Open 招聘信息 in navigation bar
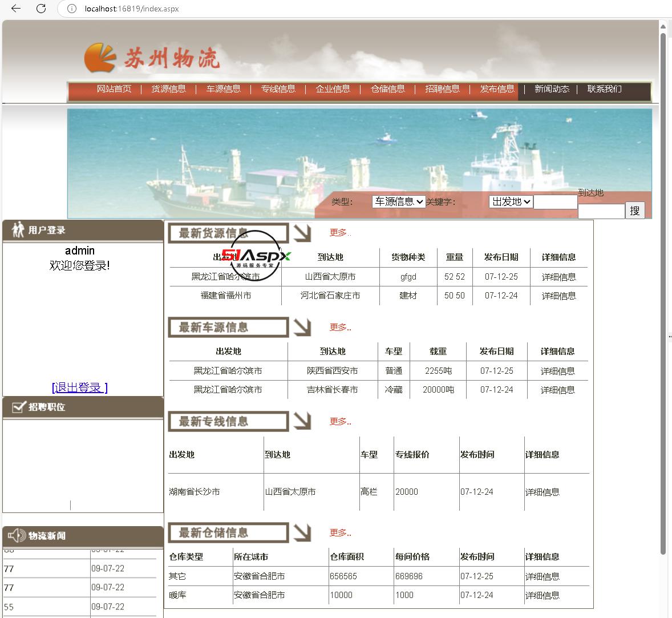This screenshot has height=618, width=672. coord(442,88)
